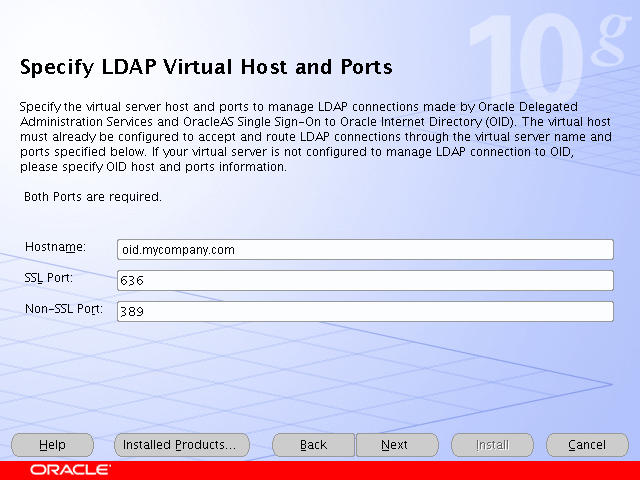
Task: Click the 'Hostname:' label
Action: point(56,247)
